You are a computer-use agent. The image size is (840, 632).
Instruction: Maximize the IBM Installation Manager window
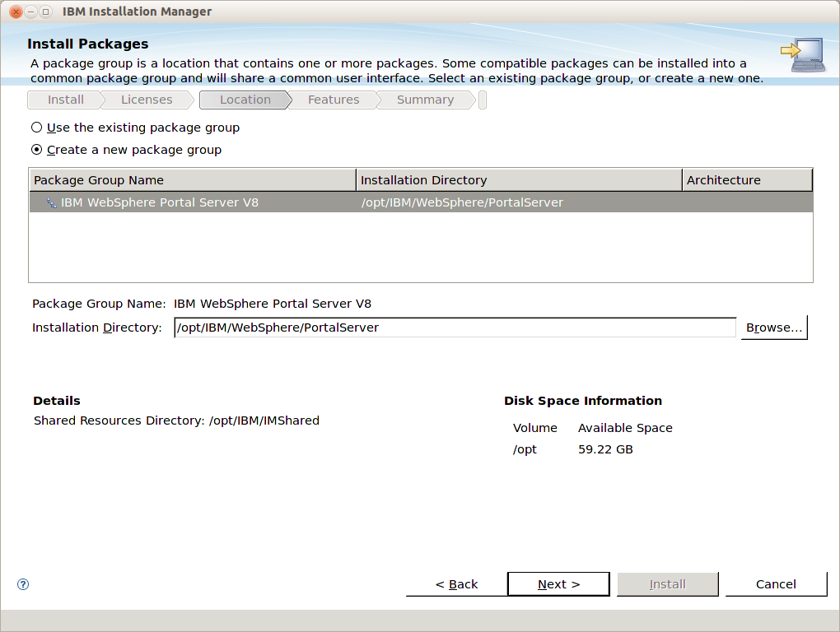coord(46,12)
